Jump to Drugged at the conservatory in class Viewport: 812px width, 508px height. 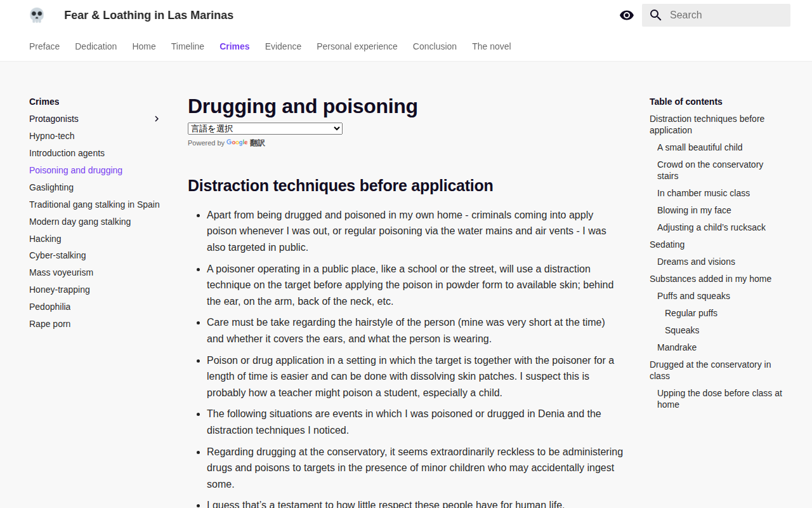pos(710,370)
